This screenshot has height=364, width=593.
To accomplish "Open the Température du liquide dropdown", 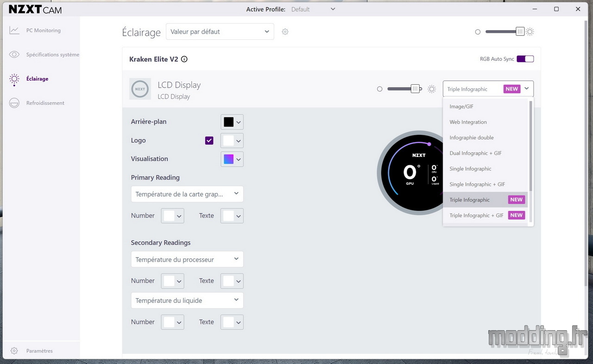I will [x=187, y=300].
